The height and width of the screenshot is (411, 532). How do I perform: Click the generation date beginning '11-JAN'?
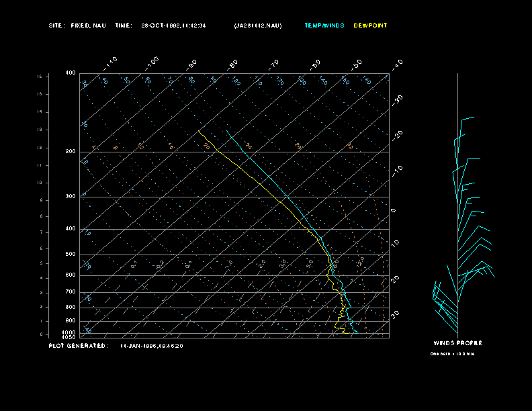tap(152, 346)
